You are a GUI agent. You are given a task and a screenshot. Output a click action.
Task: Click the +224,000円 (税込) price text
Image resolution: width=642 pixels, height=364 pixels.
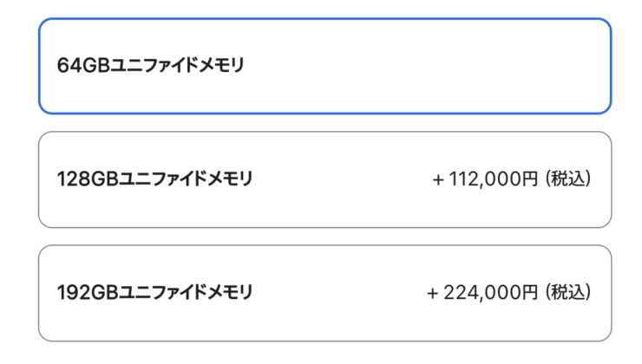[x=509, y=293]
